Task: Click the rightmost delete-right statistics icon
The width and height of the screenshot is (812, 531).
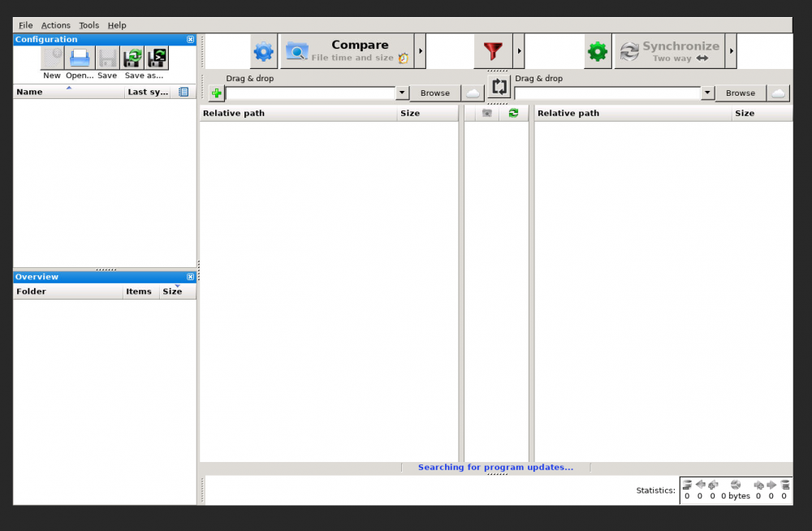Action: 785,485
